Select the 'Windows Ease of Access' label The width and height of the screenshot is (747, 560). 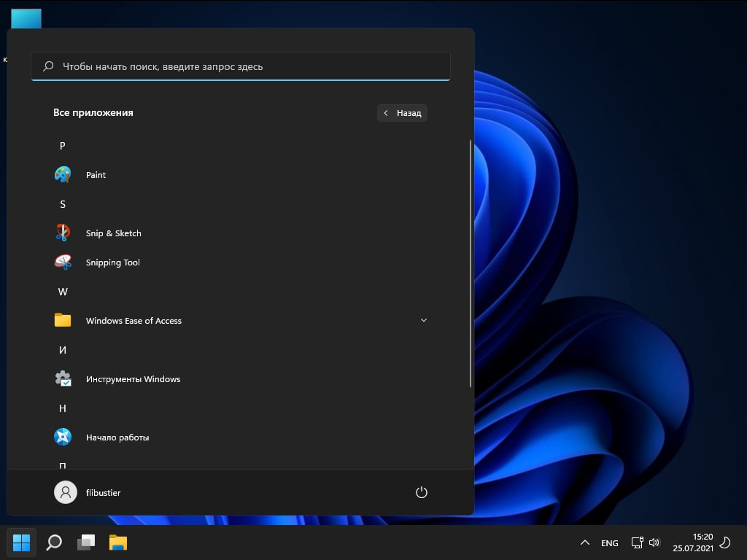click(133, 321)
